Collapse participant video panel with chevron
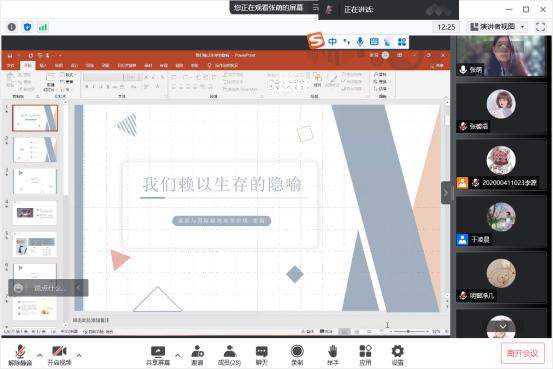This screenshot has width=553, height=369. coord(446,193)
